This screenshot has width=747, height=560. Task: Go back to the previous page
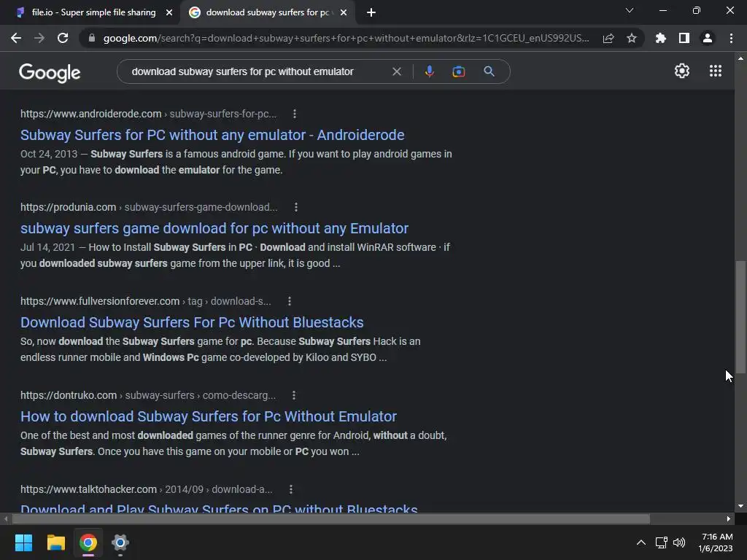pyautogui.click(x=16, y=38)
